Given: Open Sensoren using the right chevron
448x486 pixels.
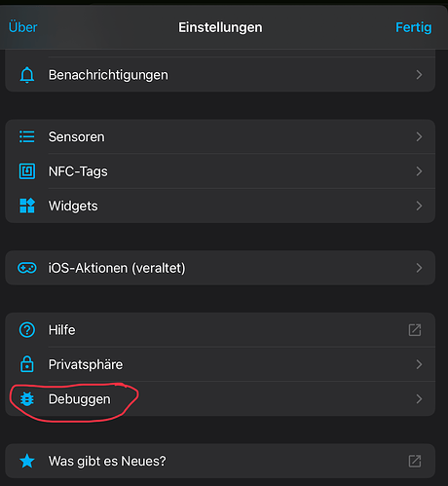Looking at the screenshot, I should (x=419, y=136).
